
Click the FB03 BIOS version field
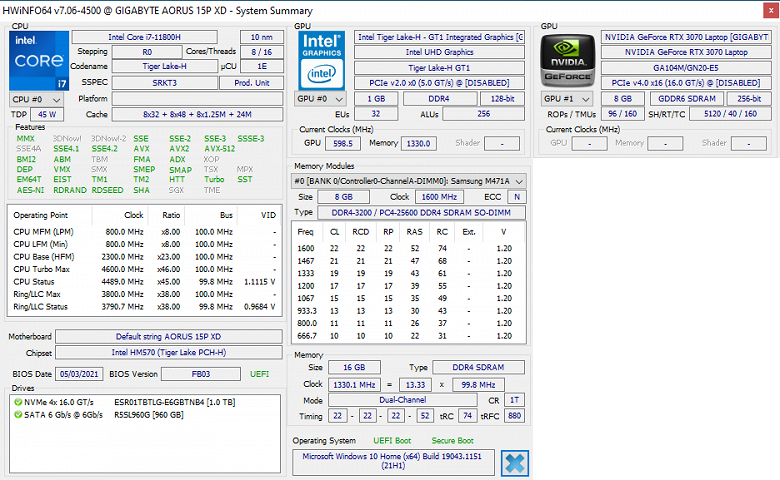coord(201,374)
